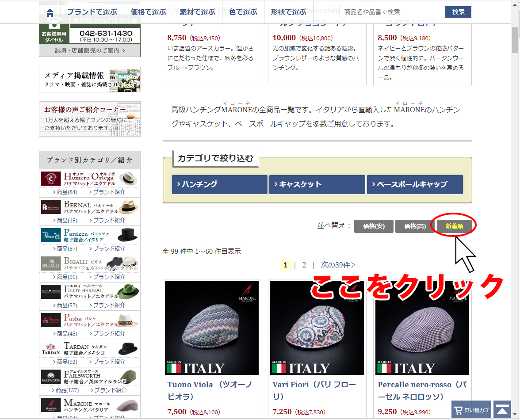Screen dimensions: 520x420
Task: Open Tardan ブランド紹介 link
Action: click(107, 362)
